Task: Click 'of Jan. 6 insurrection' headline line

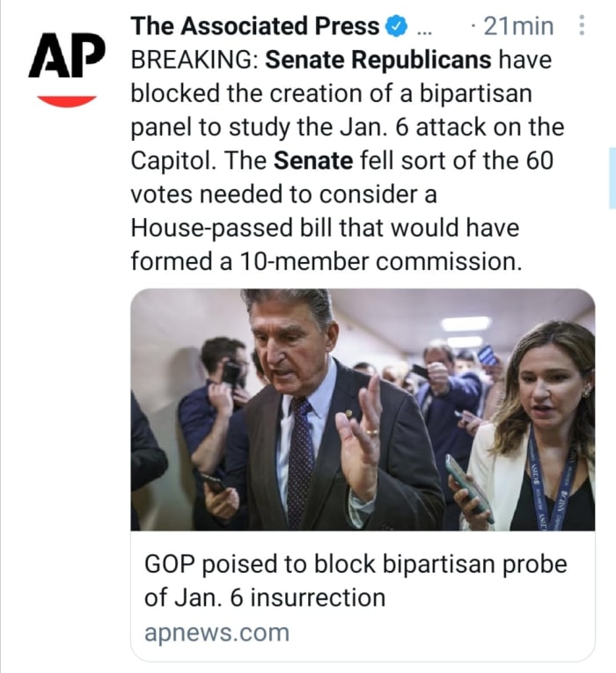Action: (x=265, y=598)
